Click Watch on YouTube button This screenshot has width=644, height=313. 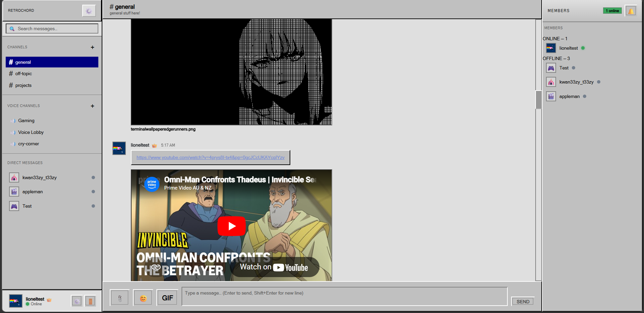275,267
